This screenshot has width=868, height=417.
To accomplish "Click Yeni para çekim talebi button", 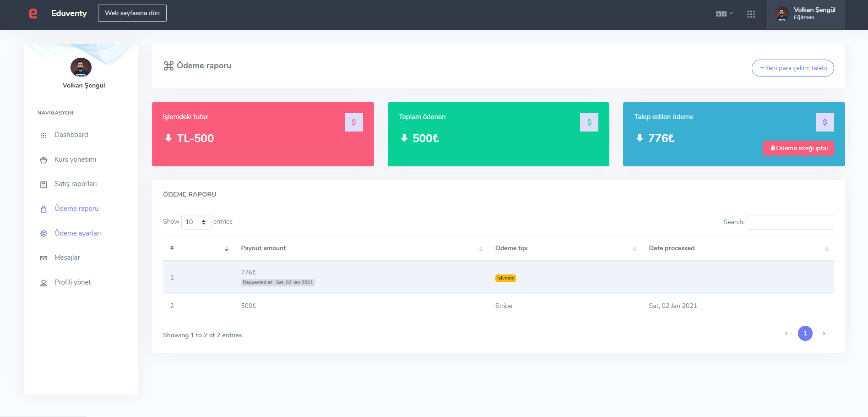I will (x=793, y=68).
